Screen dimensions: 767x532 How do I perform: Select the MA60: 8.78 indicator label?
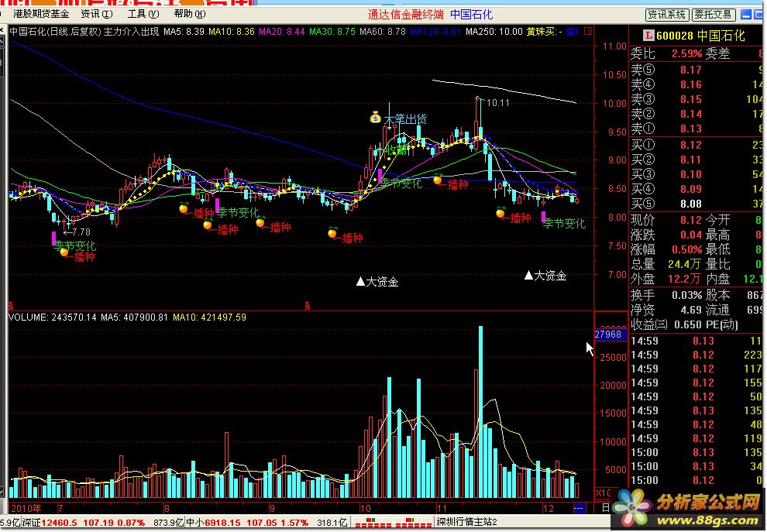pyautogui.click(x=383, y=32)
